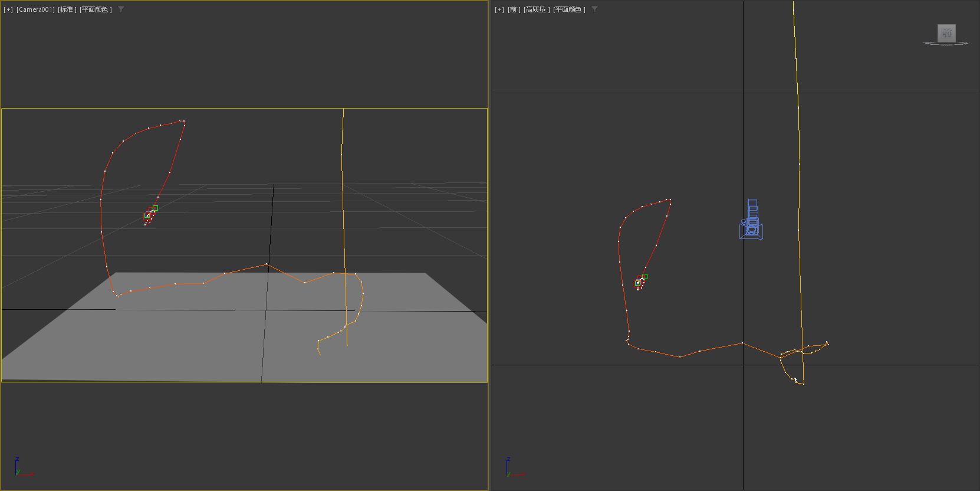Click the filter icon in front viewport

click(x=594, y=9)
